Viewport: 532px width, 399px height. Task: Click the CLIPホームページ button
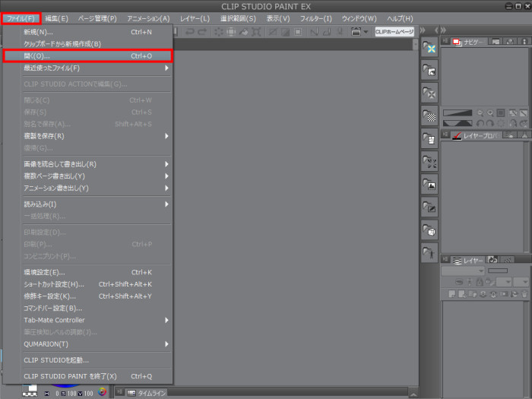pos(394,32)
